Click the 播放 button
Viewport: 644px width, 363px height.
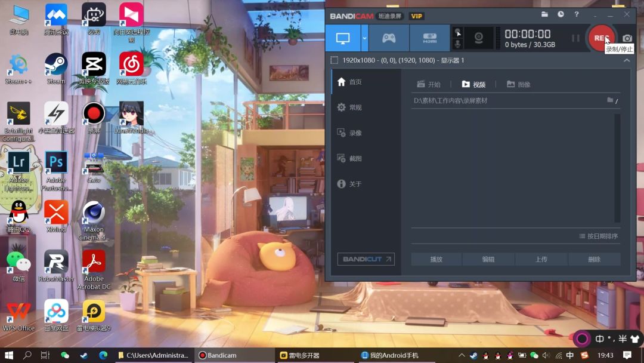tap(436, 259)
